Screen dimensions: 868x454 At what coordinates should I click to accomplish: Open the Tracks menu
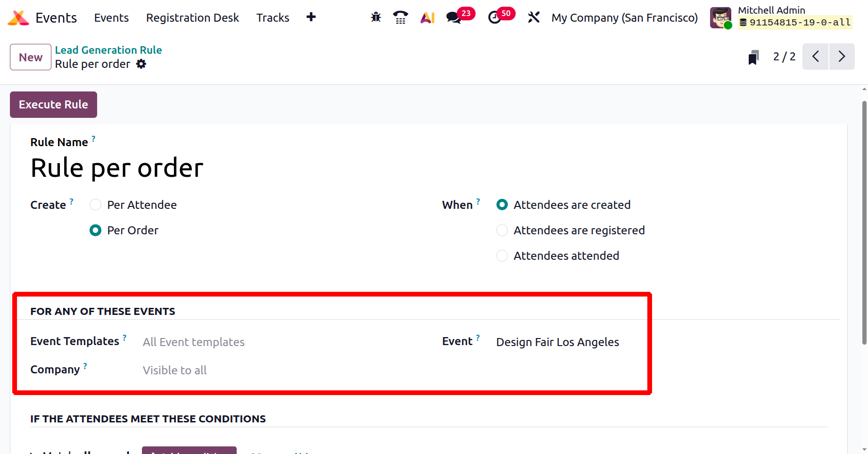(273, 17)
